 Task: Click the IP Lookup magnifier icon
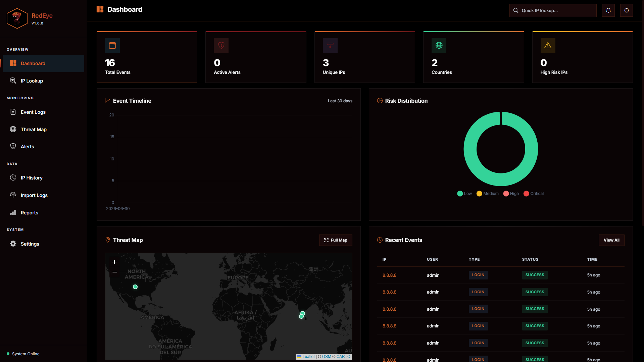[13, 81]
